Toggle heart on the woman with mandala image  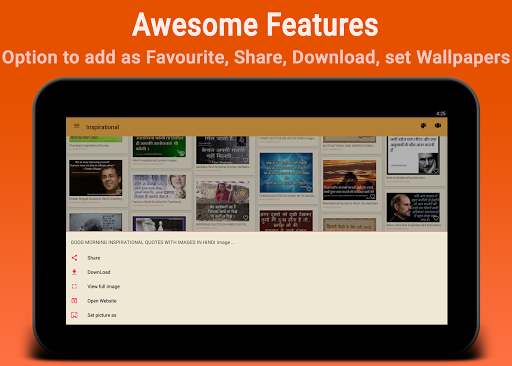click(245, 217)
